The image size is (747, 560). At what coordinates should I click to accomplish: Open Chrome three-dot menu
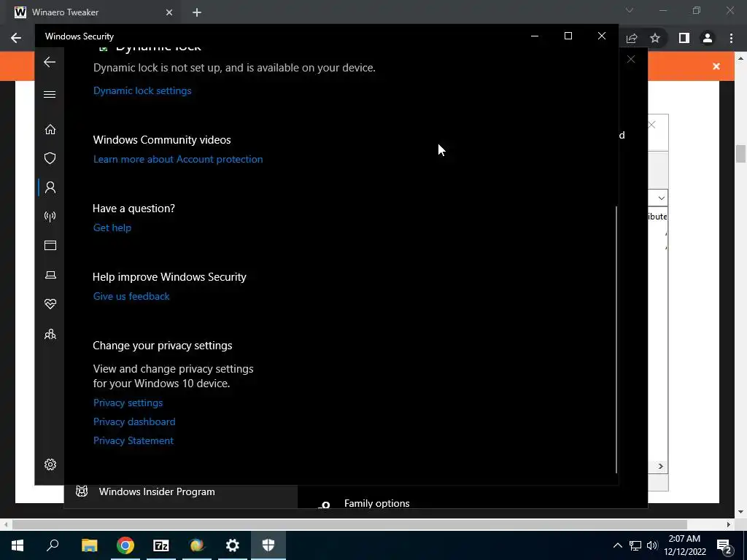pos(731,38)
